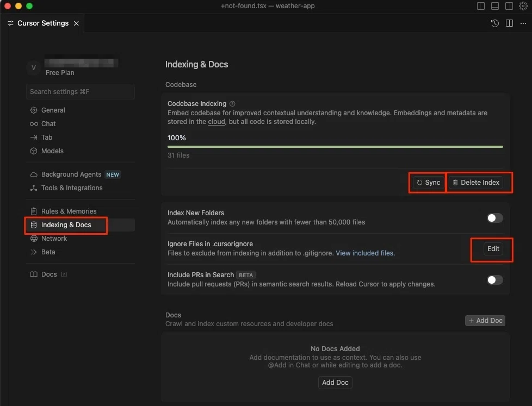Screen dimensions: 532x406
Task: Open the more actions ellipsis menu
Action: (523, 23)
